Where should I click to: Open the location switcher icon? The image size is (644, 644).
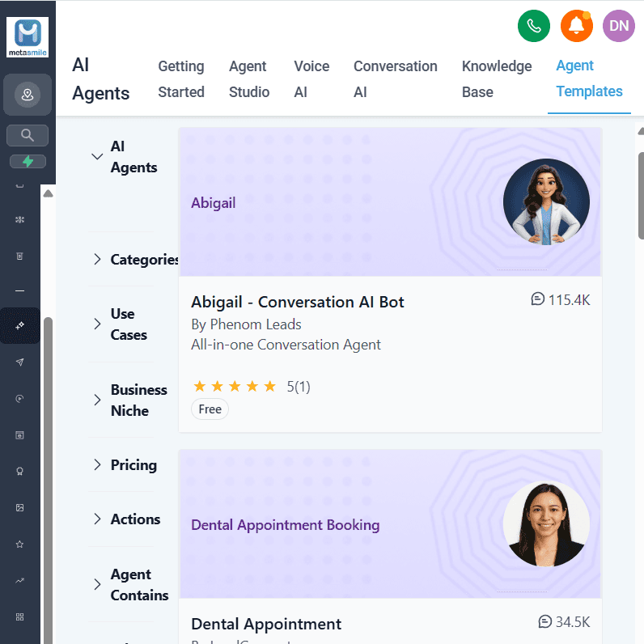pos(28,95)
